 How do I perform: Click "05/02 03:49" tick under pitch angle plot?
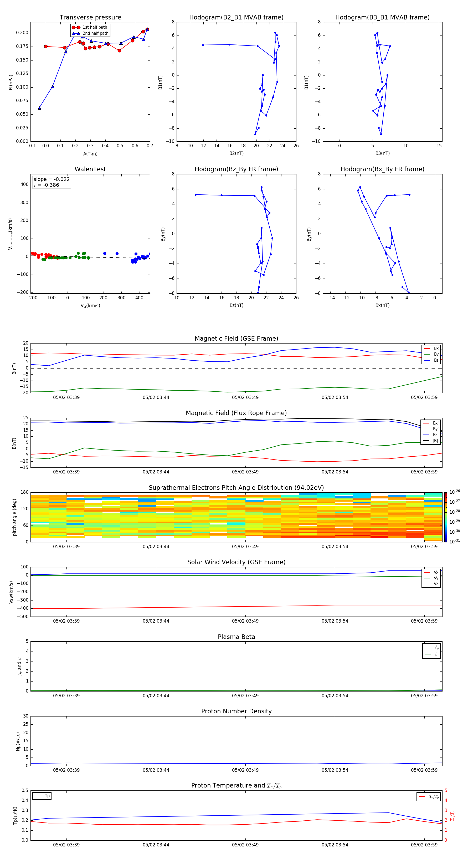245,547
